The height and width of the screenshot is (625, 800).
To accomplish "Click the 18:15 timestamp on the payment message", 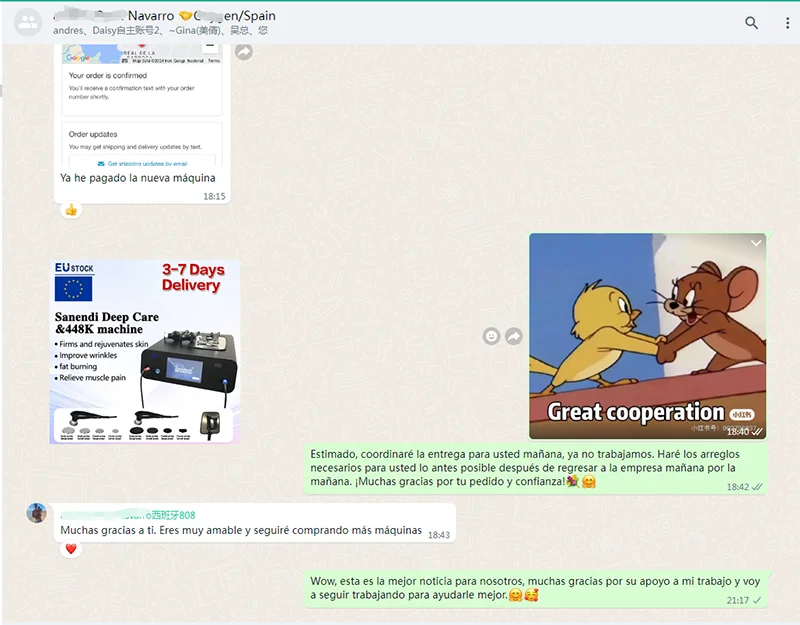I will [x=214, y=196].
